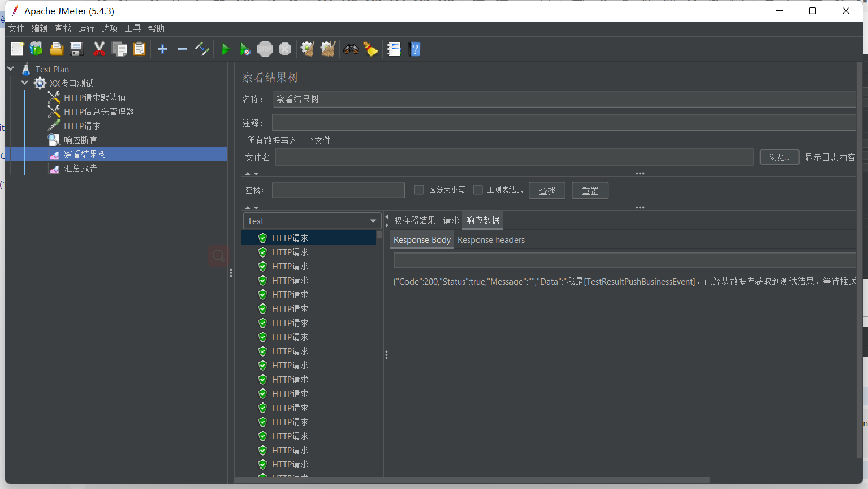Open the 选项 menu

[110, 28]
